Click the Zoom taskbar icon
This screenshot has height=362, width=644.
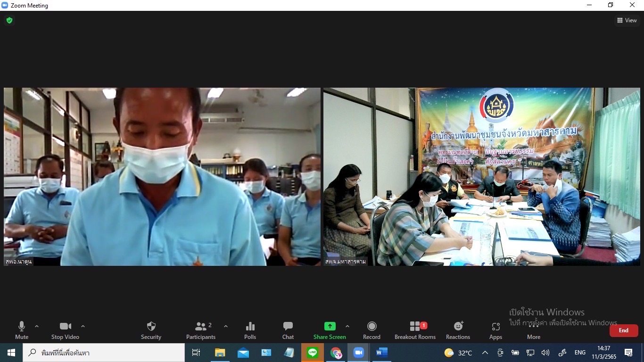(359, 353)
